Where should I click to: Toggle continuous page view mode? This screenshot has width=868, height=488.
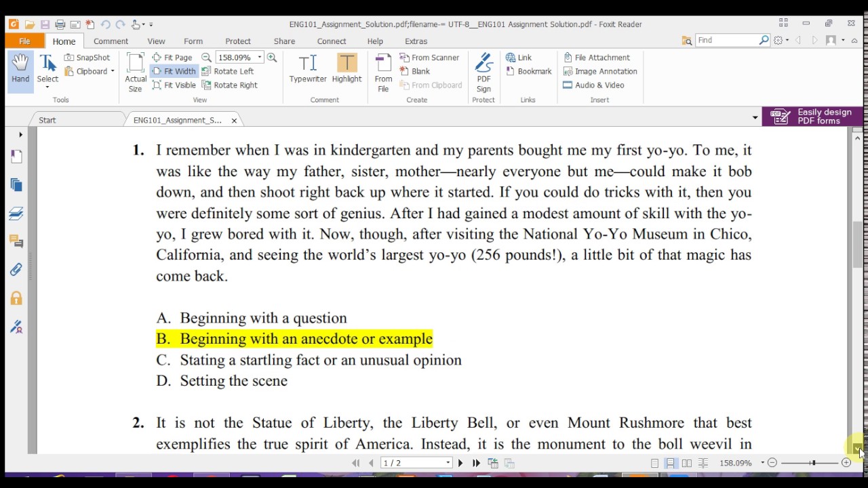(x=670, y=463)
